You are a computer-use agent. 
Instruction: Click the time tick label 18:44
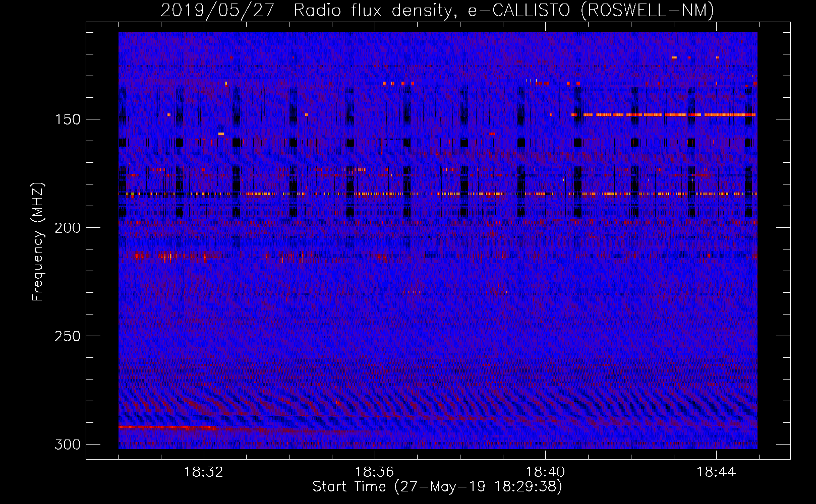[716, 472]
